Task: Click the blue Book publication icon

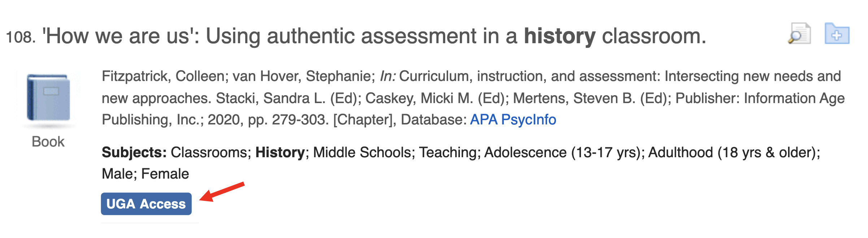Action: coord(48,98)
